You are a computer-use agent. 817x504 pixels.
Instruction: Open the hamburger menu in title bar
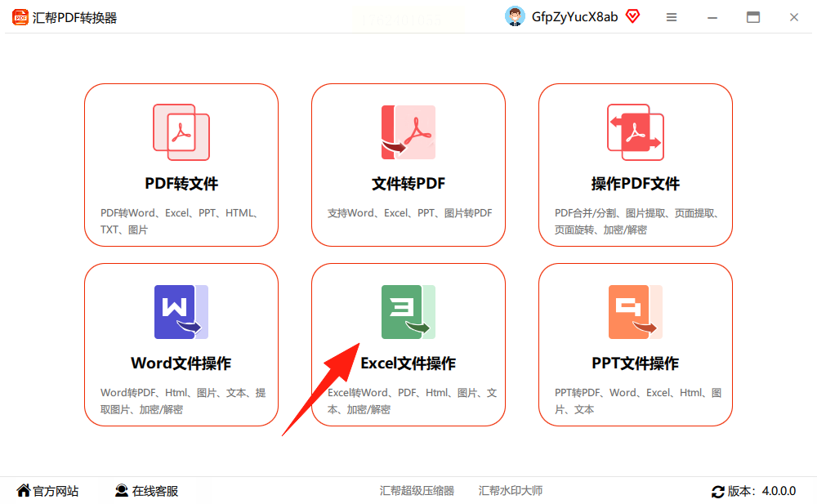[672, 17]
